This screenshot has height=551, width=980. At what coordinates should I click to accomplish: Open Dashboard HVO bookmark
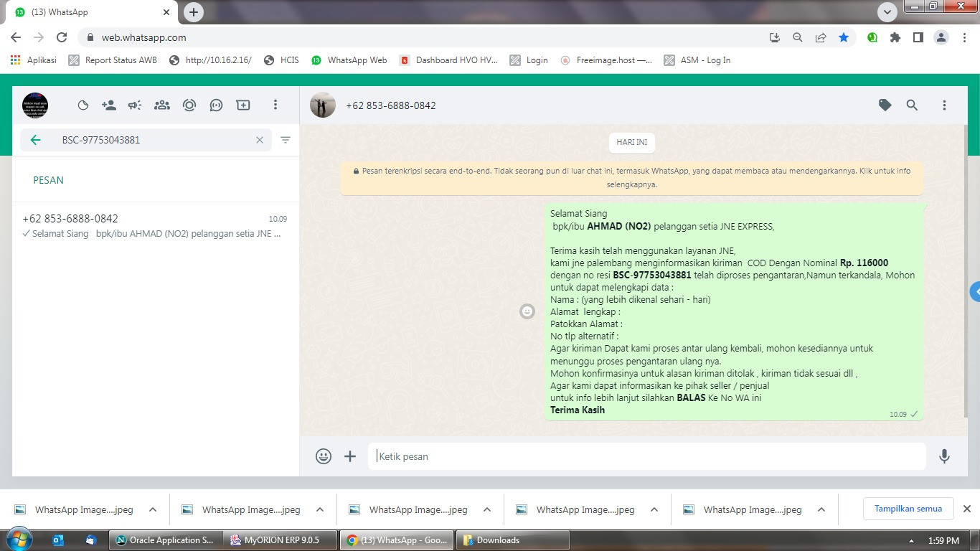(448, 60)
